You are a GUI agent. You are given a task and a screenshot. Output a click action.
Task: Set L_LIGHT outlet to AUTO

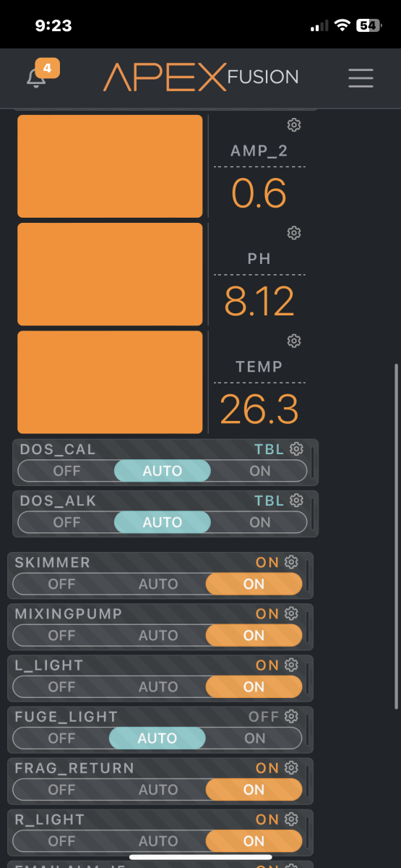pyautogui.click(x=158, y=686)
